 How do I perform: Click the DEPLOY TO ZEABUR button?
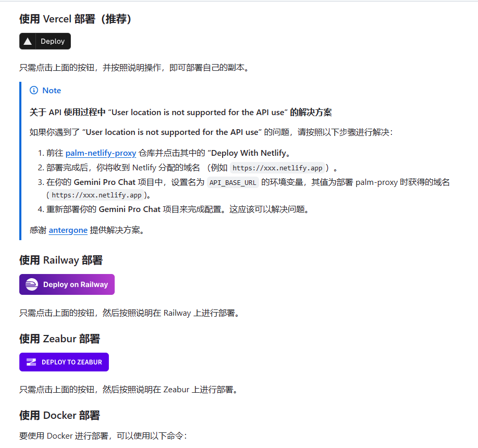click(x=64, y=362)
